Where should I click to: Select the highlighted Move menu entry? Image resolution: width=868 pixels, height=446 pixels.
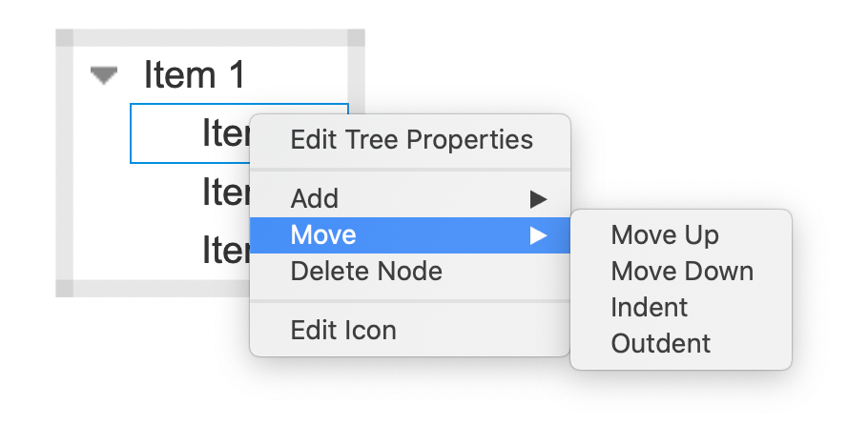click(411, 235)
